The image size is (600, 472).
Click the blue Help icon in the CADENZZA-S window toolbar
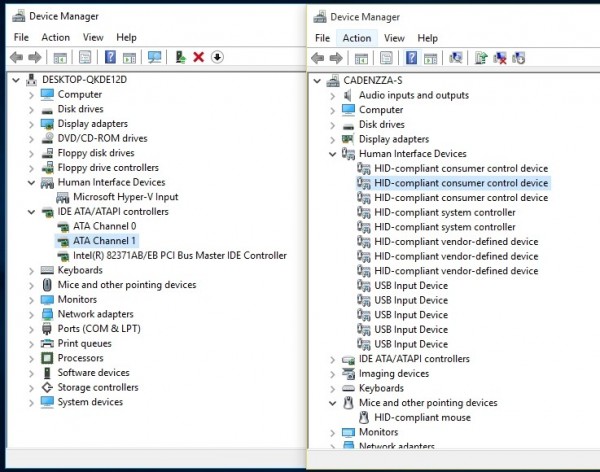tap(411, 58)
